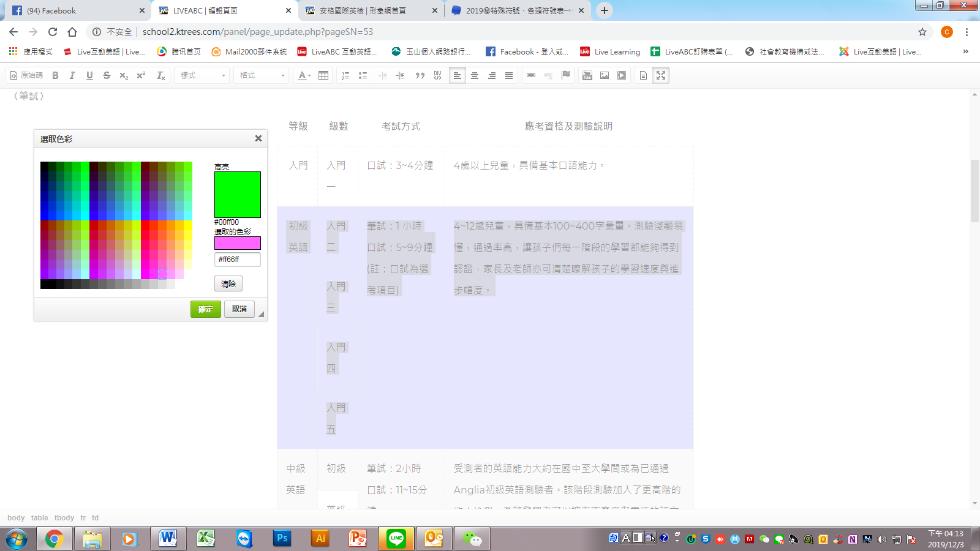Toggle italic formatting in editor toolbar
This screenshot has width=980, height=551.
point(72,75)
